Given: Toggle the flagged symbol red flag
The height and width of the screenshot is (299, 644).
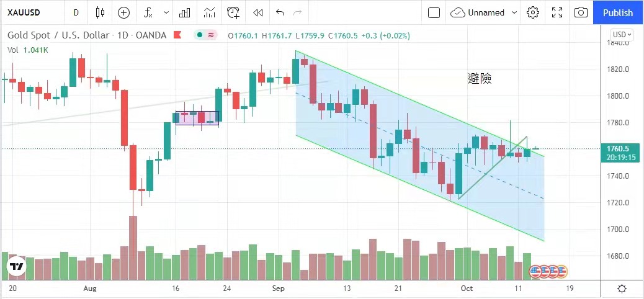Looking at the screenshot, I should (x=177, y=35).
